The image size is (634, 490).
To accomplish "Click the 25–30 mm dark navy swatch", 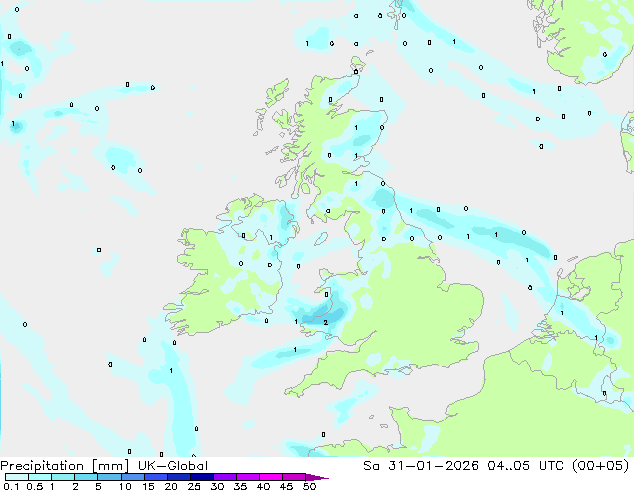I will 201,477.
